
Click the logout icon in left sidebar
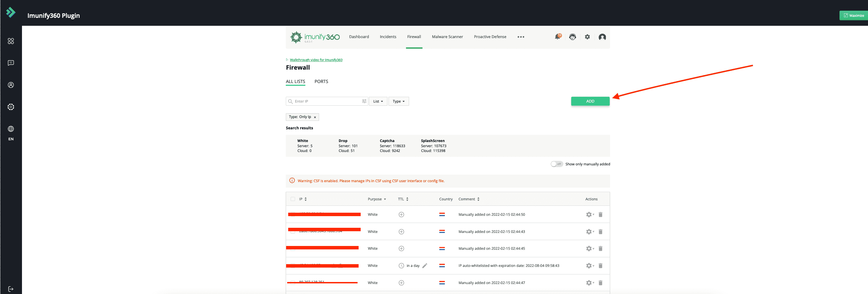[11, 289]
